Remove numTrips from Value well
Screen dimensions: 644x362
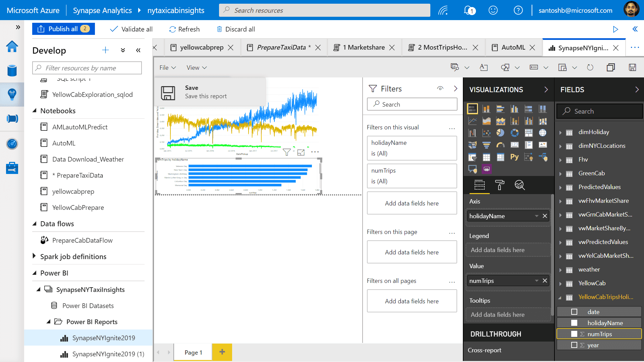(545, 281)
